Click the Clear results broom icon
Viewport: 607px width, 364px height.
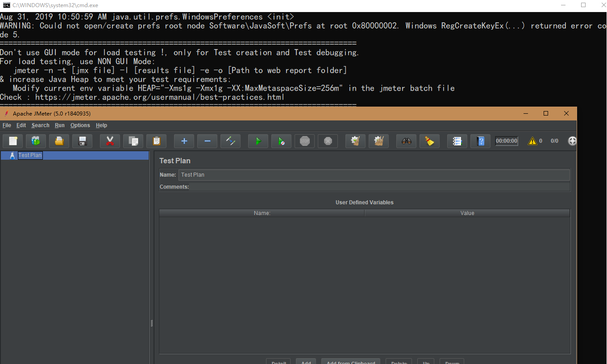tap(355, 141)
